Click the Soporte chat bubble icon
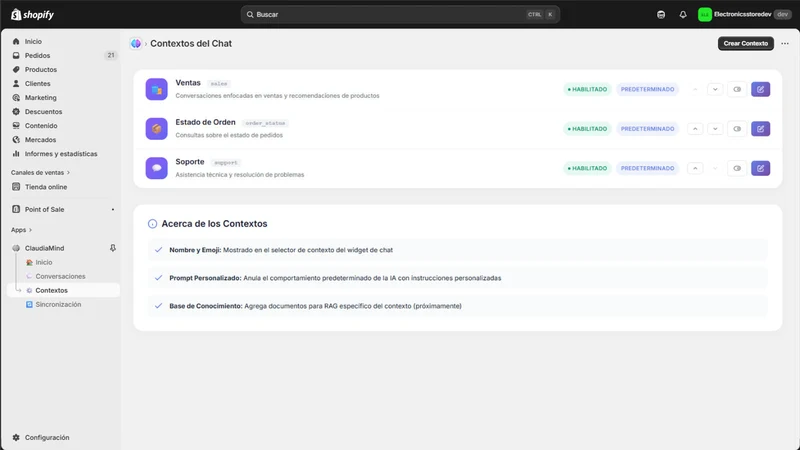 tap(157, 168)
